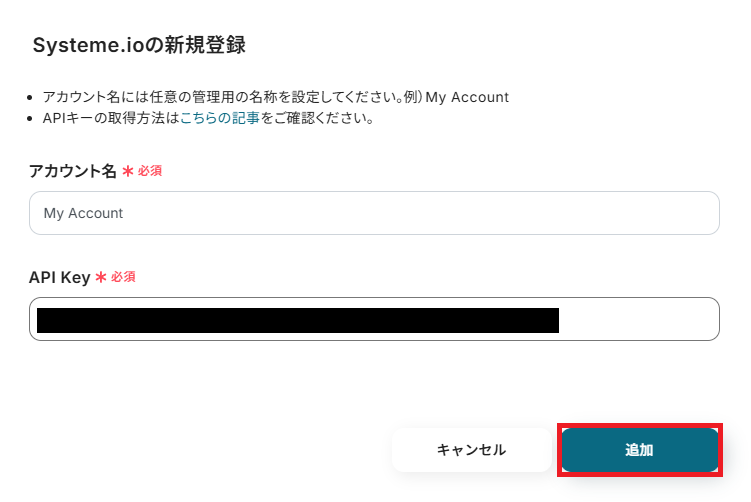Click the blacked-out API Key value
The height and width of the screenshot is (502, 751).
coord(297,320)
